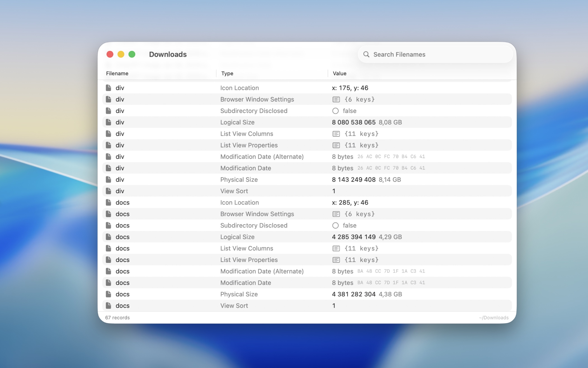The image size is (588, 368).
Task: Click the dictionary icon for div Browser Window Settings
Action: pyautogui.click(x=336, y=99)
